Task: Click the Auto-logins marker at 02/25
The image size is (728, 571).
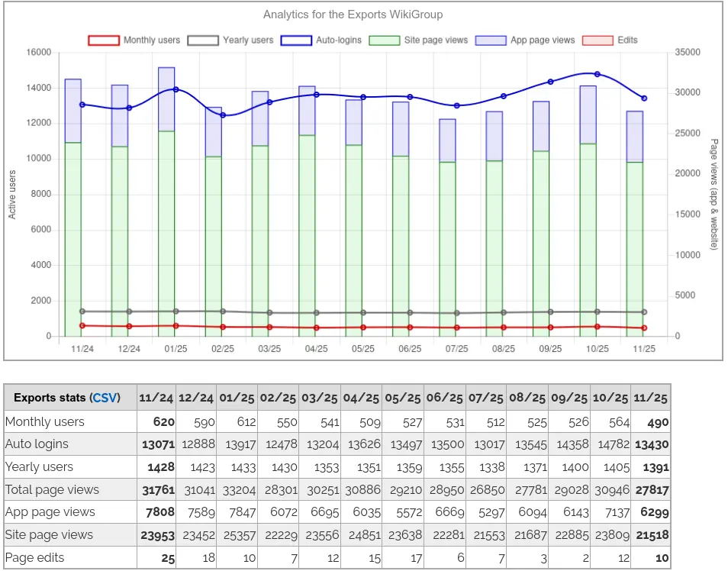Action: pyautogui.click(x=223, y=115)
